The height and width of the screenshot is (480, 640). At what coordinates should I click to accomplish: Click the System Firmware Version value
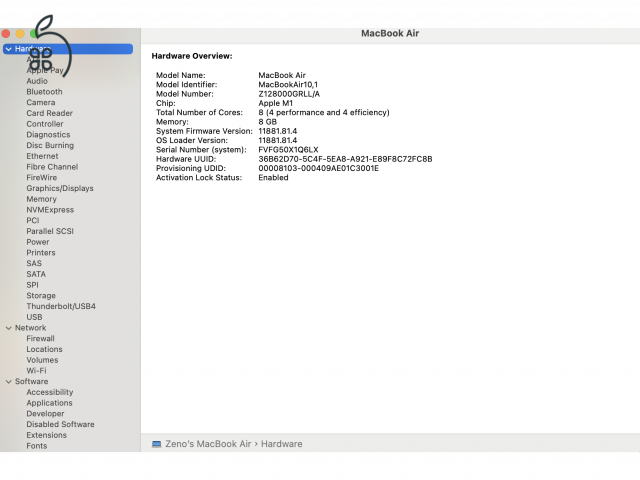click(278, 131)
